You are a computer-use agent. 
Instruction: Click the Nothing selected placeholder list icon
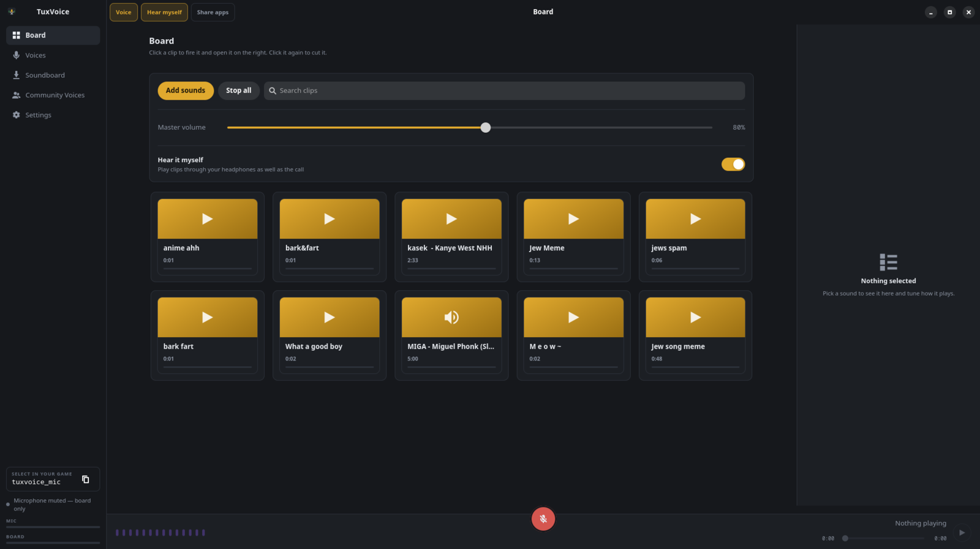pyautogui.click(x=889, y=262)
